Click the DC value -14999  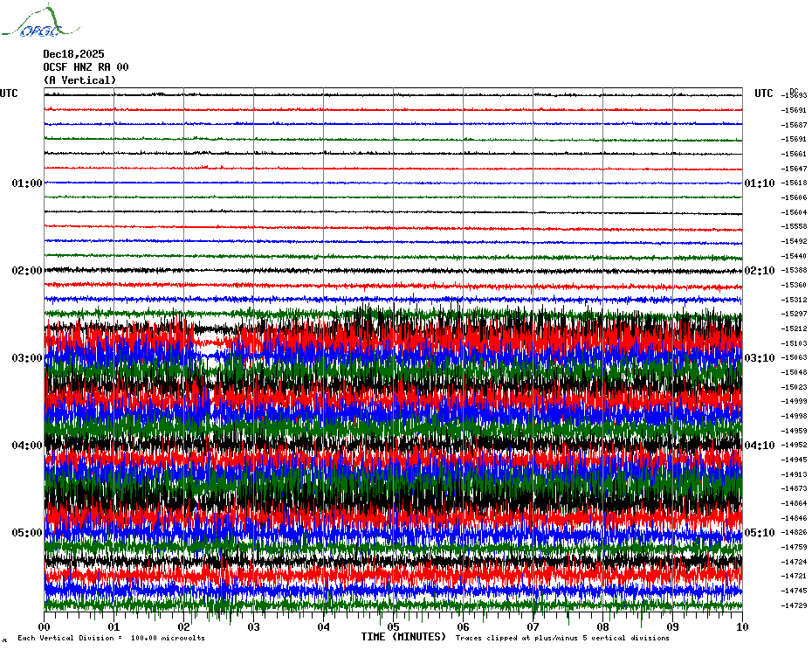(794, 401)
